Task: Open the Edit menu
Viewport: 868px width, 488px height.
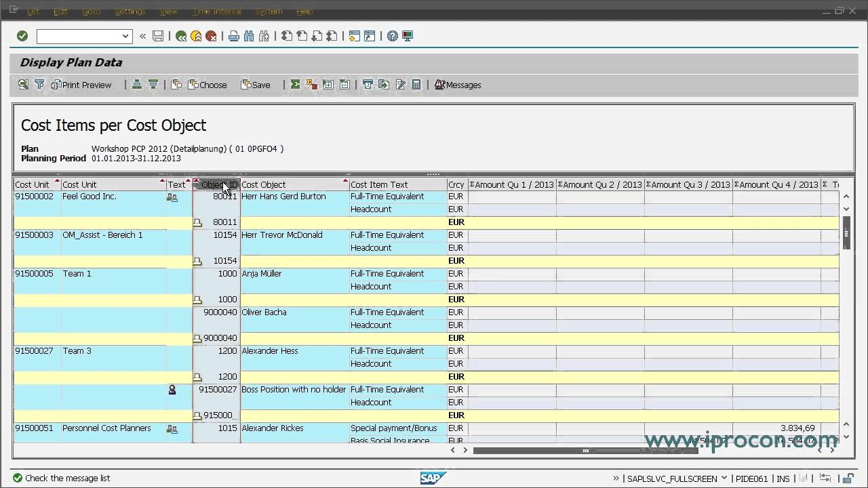Action: [60, 12]
